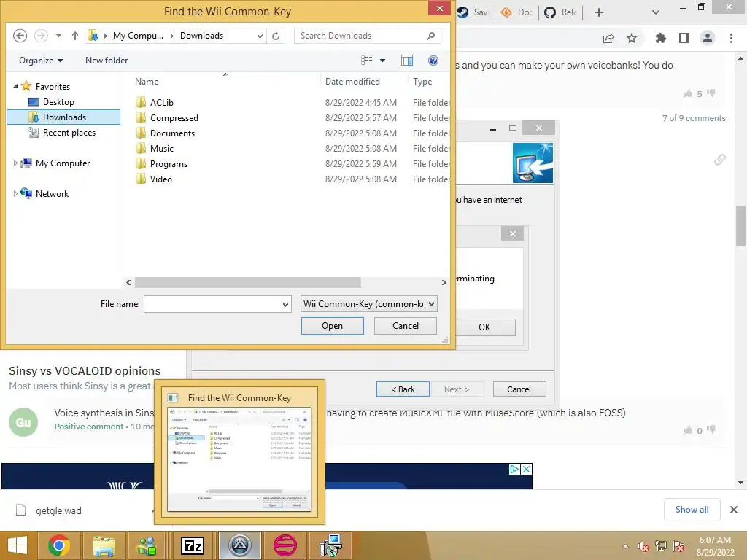The height and width of the screenshot is (560, 747).
Task: Click in the Search Downloads box
Action: tap(360, 36)
